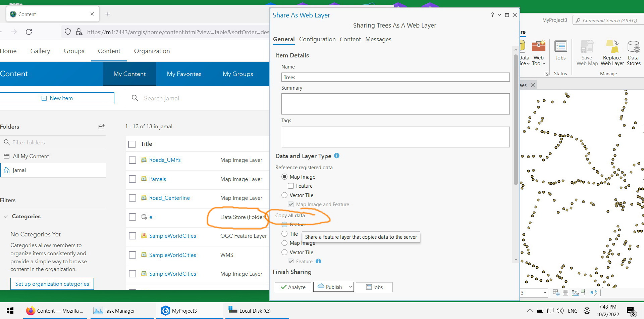The height and width of the screenshot is (319, 644).
Task: Check the checkbox next to Parcels
Action: point(132,179)
